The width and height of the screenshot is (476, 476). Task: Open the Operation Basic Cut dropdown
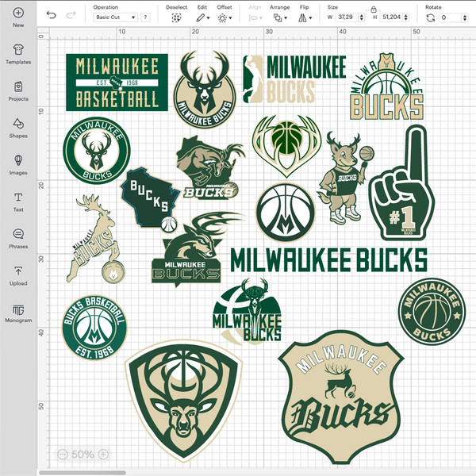pyautogui.click(x=115, y=17)
